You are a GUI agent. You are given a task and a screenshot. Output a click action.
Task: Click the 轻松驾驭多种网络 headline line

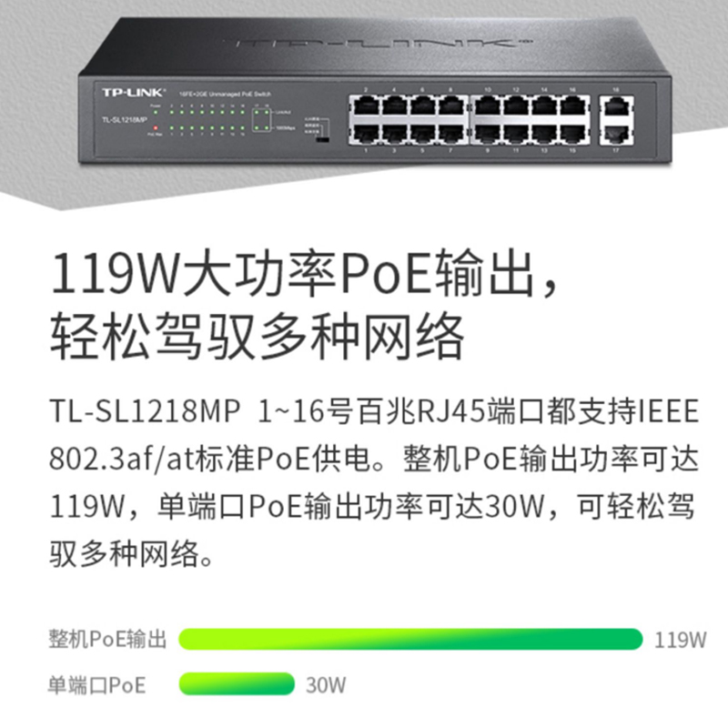tap(258, 337)
